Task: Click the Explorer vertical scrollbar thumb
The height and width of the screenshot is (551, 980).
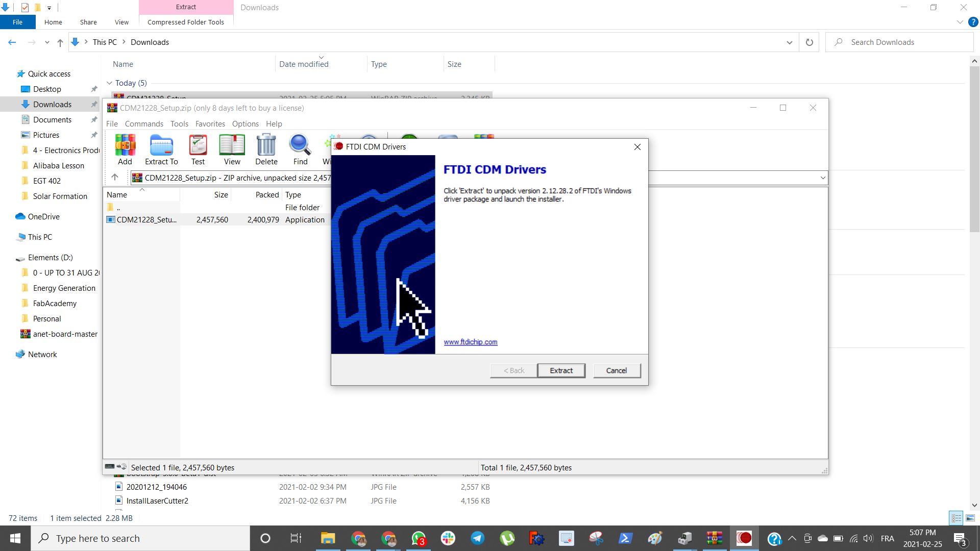Action: pyautogui.click(x=974, y=148)
